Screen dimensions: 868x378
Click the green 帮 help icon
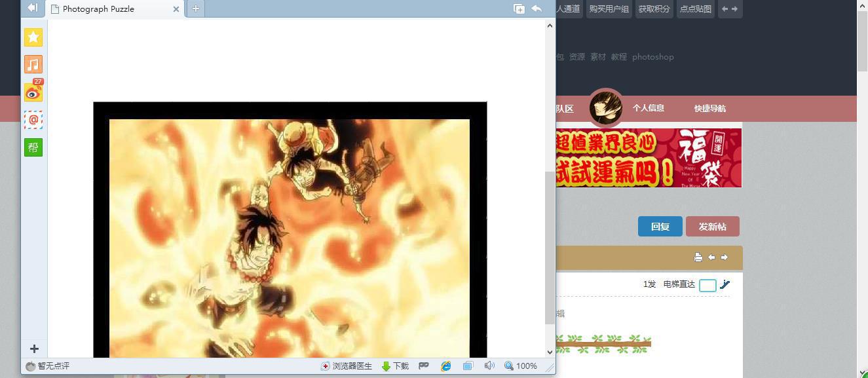click(33, 147)
